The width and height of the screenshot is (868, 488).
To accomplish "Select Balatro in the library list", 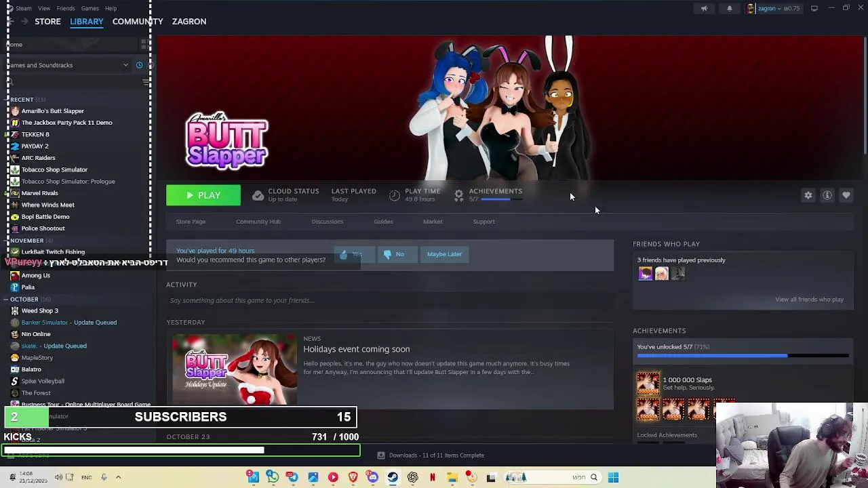I will pyautogui.click(x=31, y=369).
